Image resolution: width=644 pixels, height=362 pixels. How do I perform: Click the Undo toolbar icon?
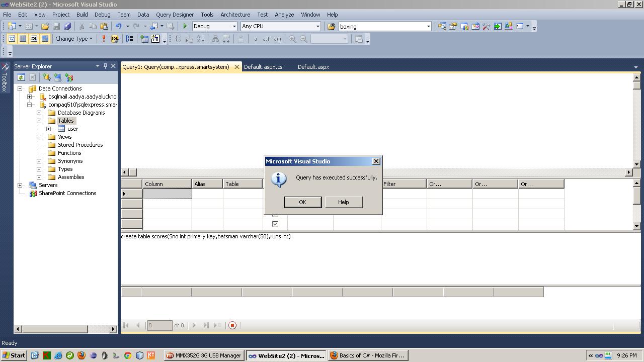[x=118, y=26]
